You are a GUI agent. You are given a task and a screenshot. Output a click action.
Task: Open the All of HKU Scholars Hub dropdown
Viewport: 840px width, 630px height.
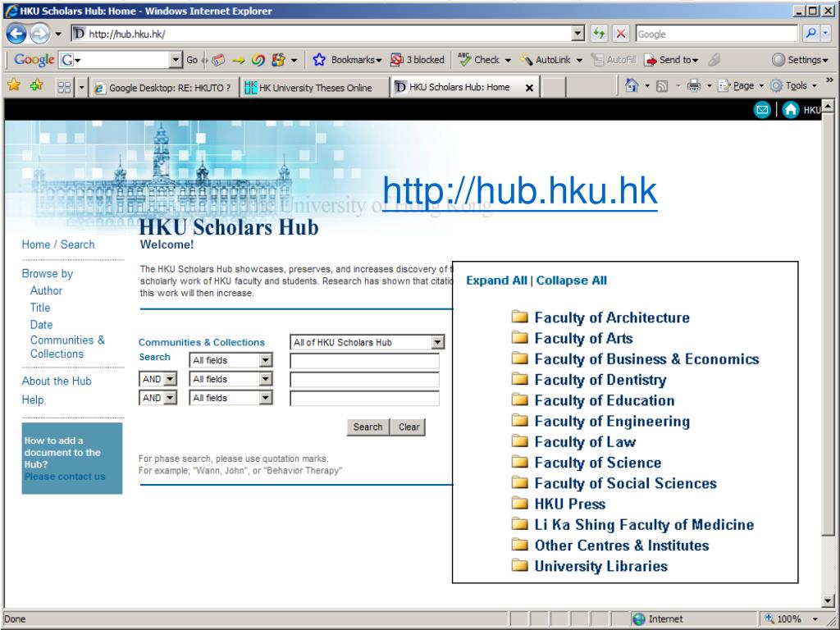click(438, 342)
